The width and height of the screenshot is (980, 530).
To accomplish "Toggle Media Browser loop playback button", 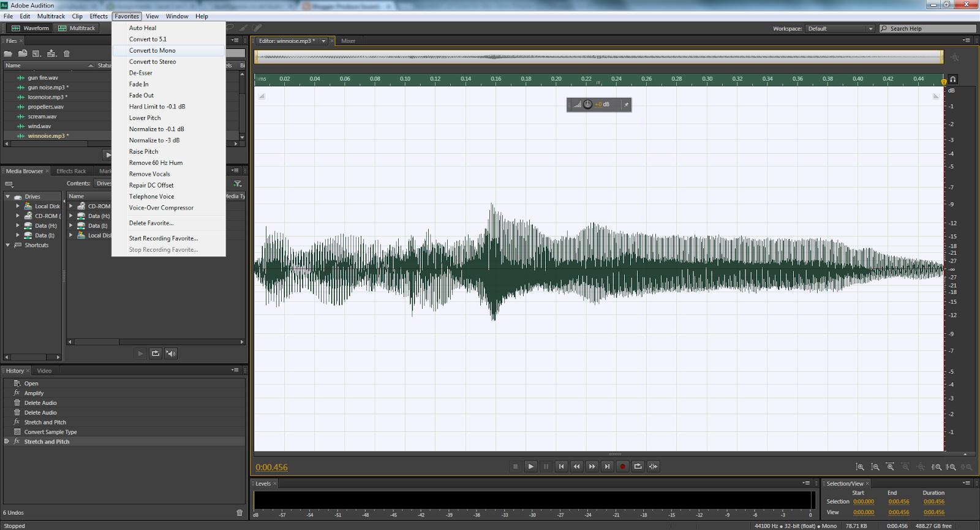I will pos(156,354).
